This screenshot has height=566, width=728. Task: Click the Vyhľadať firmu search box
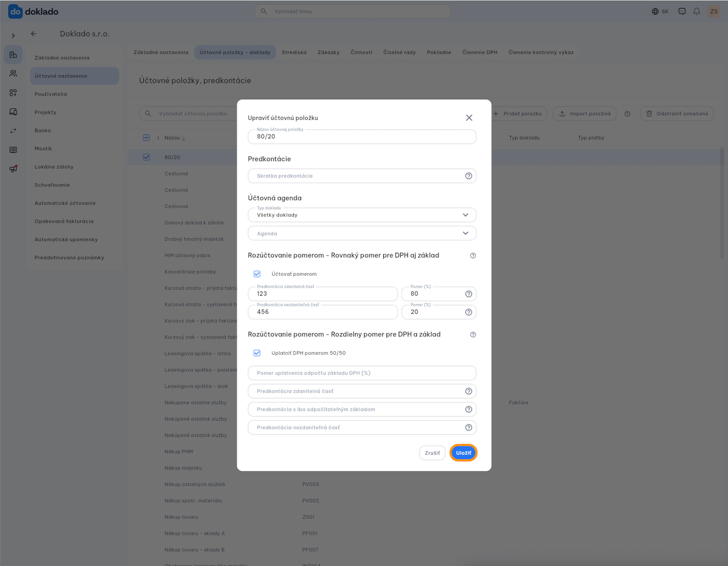click(353, 11)
